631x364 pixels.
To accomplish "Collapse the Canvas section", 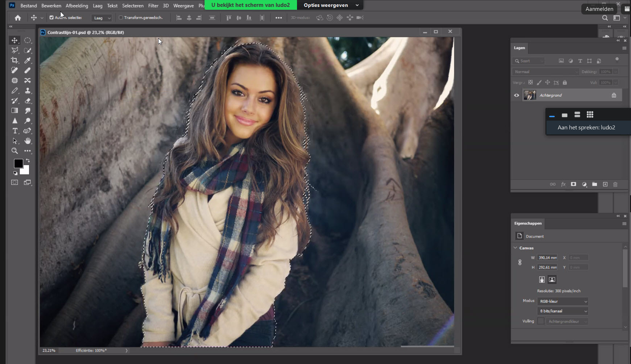I will pyautogui.click(x=515, y=248).
